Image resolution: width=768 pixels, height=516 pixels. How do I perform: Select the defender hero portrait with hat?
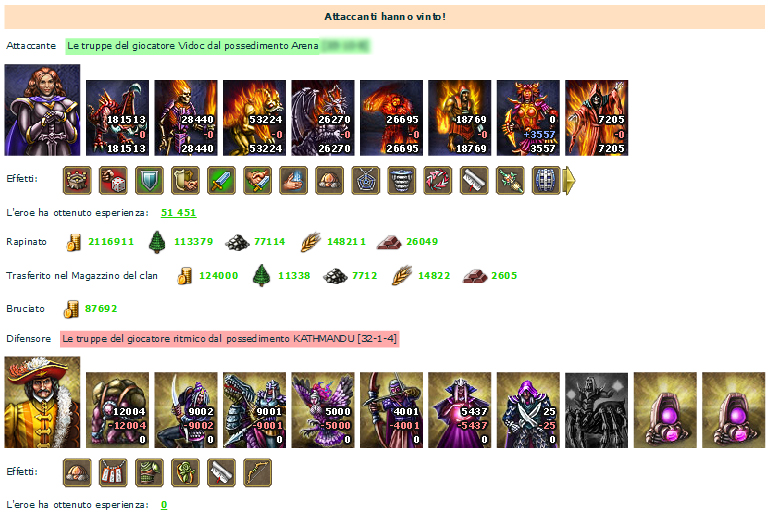[x=42, y=402]
